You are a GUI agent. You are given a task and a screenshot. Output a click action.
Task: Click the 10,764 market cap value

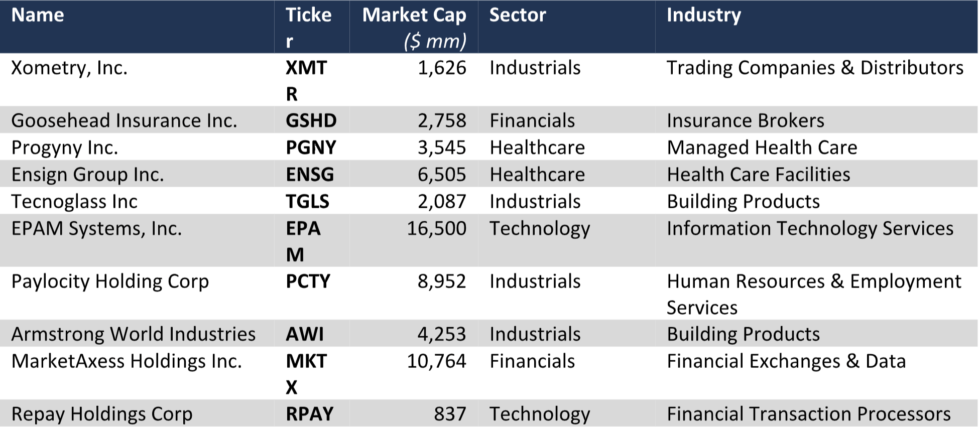pos(436,361)
